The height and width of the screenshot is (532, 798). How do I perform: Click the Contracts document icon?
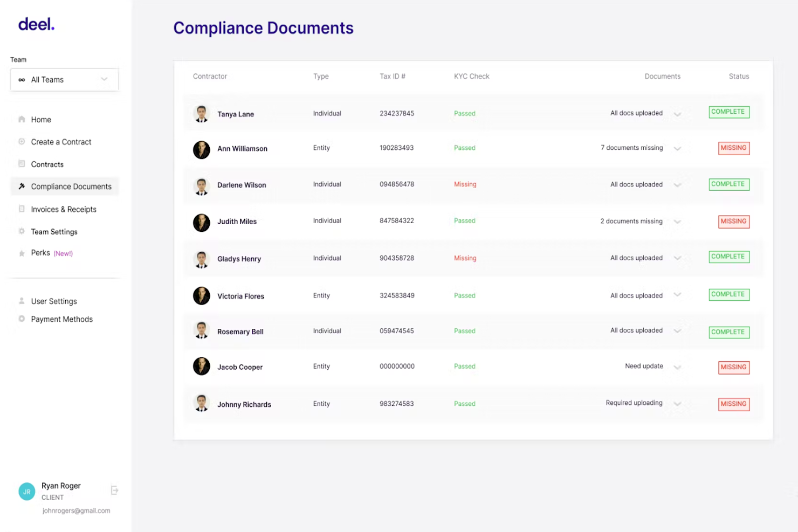(22, 164)
